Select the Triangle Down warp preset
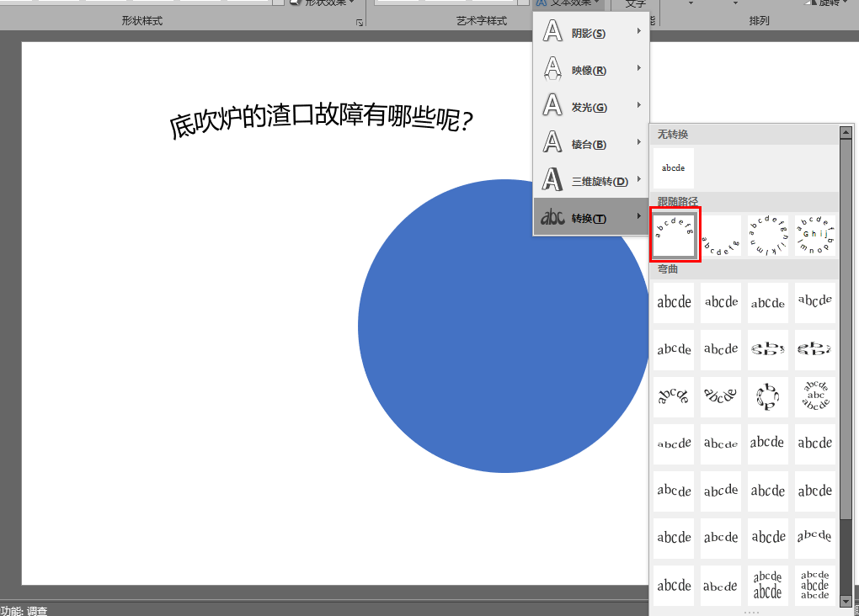859x616 pixels. 815,303
